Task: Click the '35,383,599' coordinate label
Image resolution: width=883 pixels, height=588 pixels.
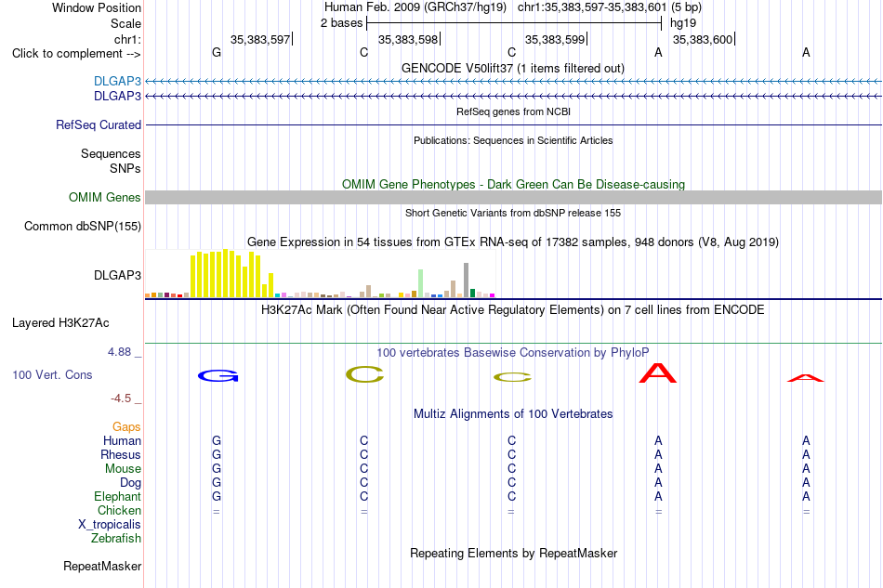Action: pos(555,39)
